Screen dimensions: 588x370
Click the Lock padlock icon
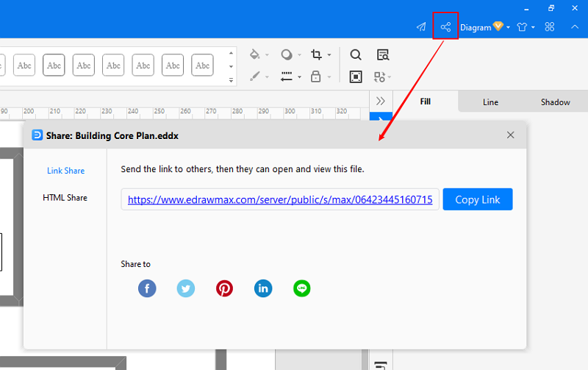(316, 77)
